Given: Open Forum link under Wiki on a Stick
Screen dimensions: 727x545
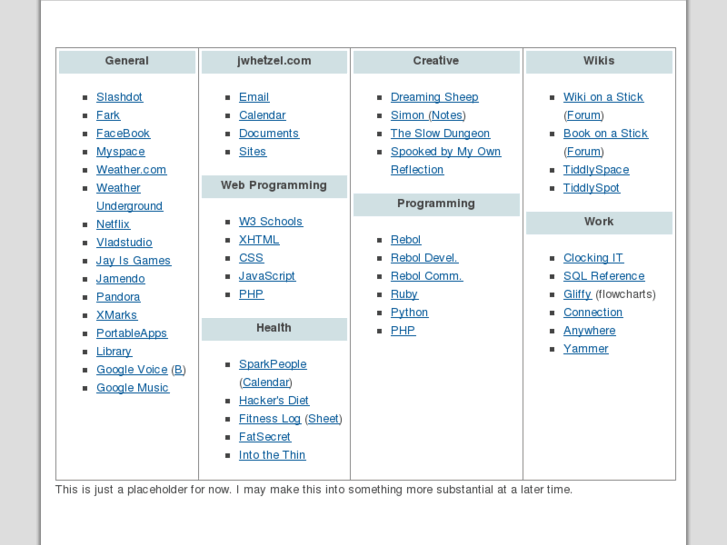Looking at the screenshot, I should (x=584, y=115).
